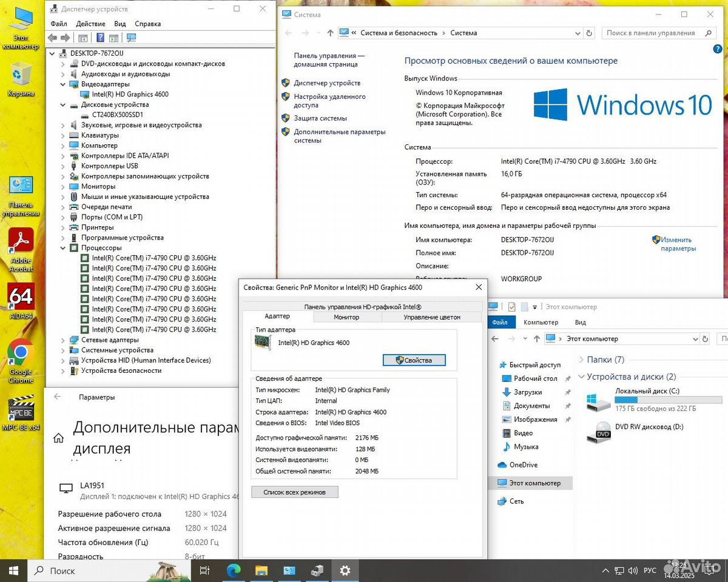Click Task View button on taskbar
The height and width of the screenshot is (582, 728).
coord(204,570)
